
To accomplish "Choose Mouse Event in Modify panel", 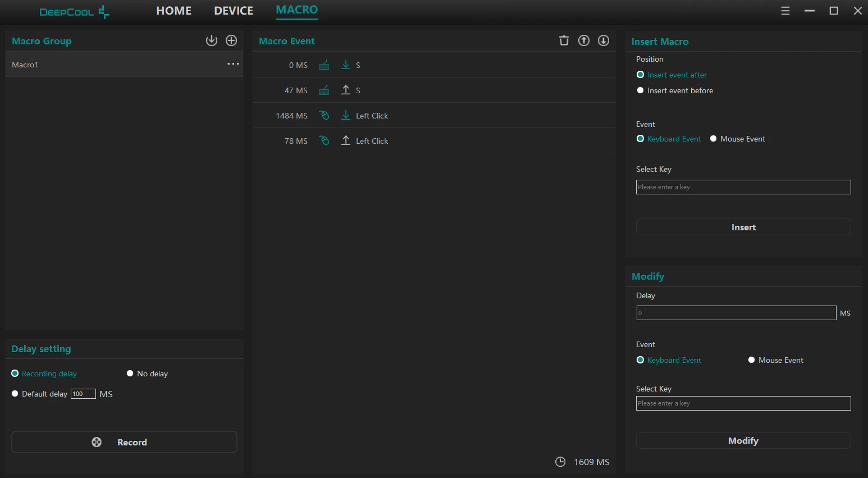I will (775, 360).
